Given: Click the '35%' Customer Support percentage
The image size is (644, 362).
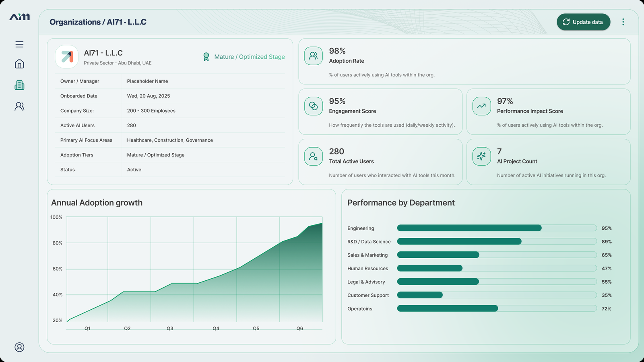Looking at the screenshot, I should click(607, 295).
